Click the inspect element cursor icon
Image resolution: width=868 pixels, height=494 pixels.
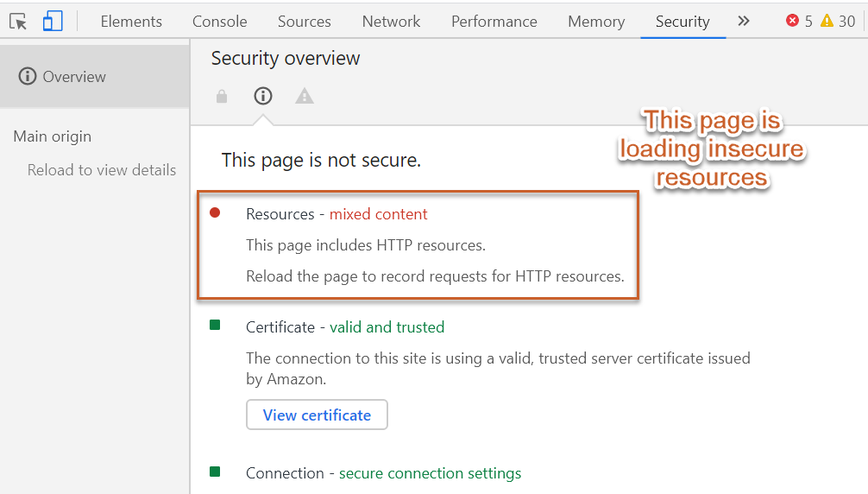click(x=18, y=22)
